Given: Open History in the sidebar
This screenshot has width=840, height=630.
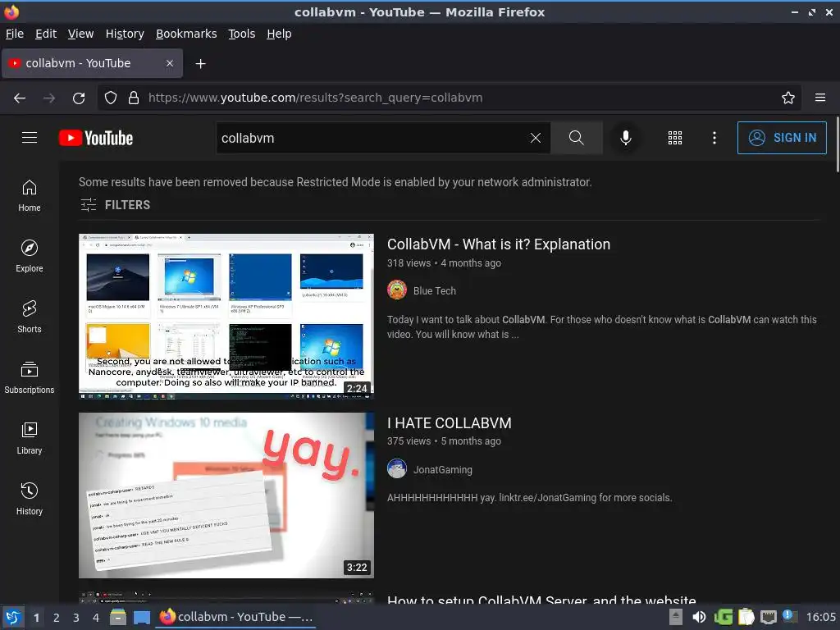Looking at the screenshot, I should coord(30,499).
